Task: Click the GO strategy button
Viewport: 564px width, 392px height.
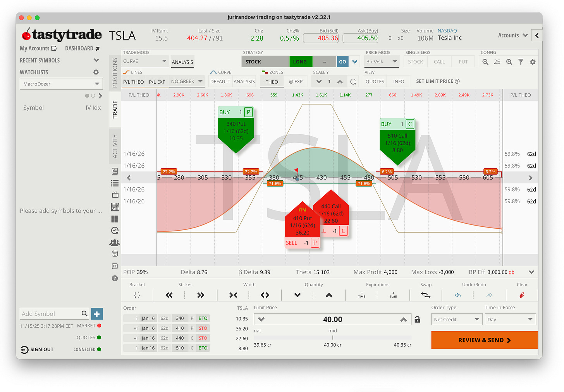Action: point(342,62)
